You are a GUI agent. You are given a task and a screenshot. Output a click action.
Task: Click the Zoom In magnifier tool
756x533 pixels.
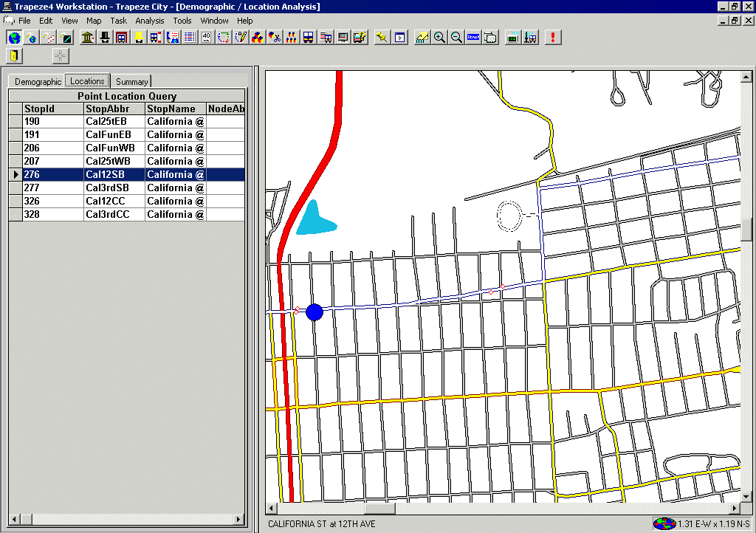[x=439, y=36]
